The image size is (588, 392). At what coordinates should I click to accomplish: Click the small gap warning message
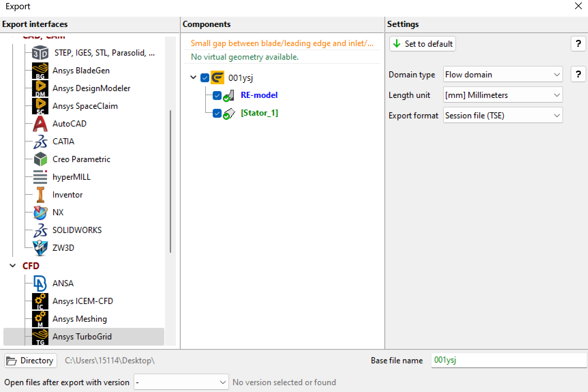click(282, 43)
